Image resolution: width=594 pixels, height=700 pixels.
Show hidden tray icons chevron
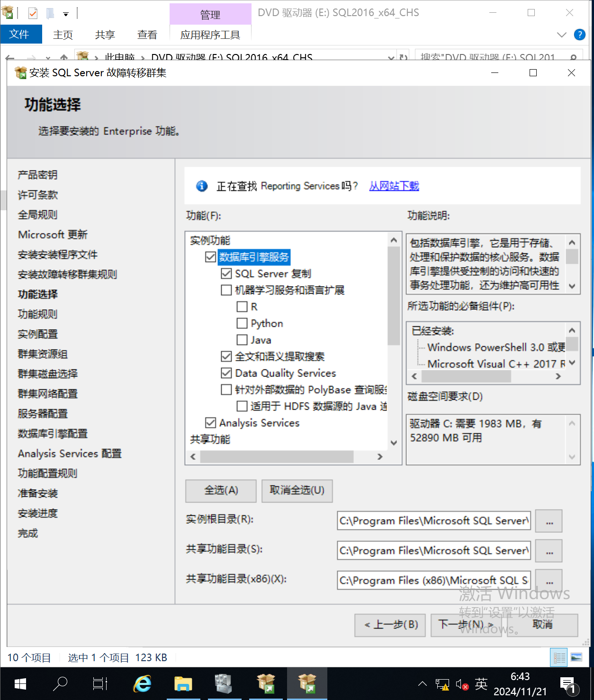point(423,684)
